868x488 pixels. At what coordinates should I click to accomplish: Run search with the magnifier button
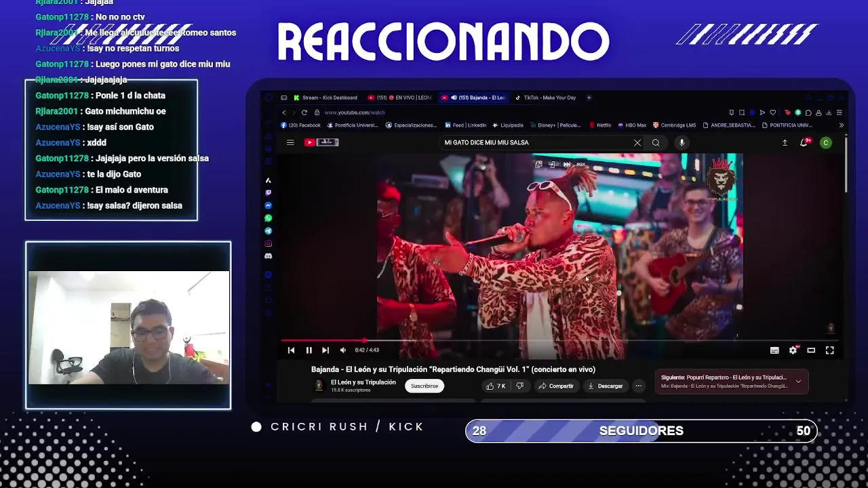click(x=656, y=142)
